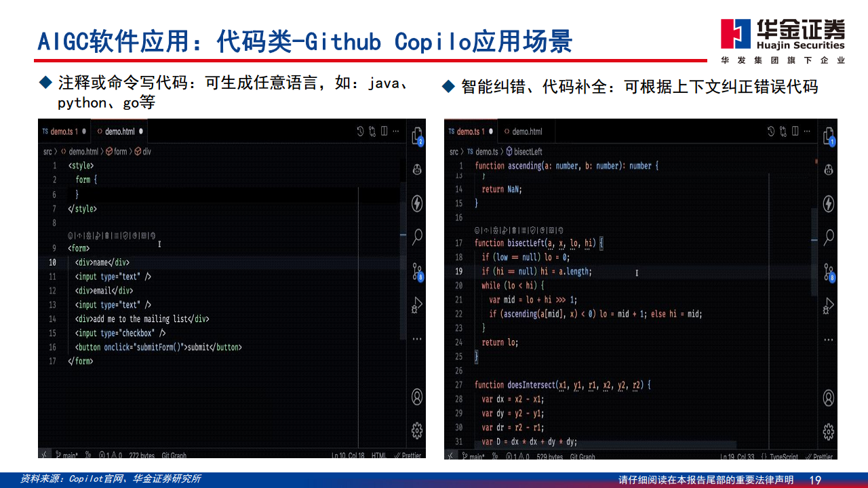Viewport: 868px width, 488px height.
Task: Open Run and Debug in bisectLeft window
Action: click(828, 306)
